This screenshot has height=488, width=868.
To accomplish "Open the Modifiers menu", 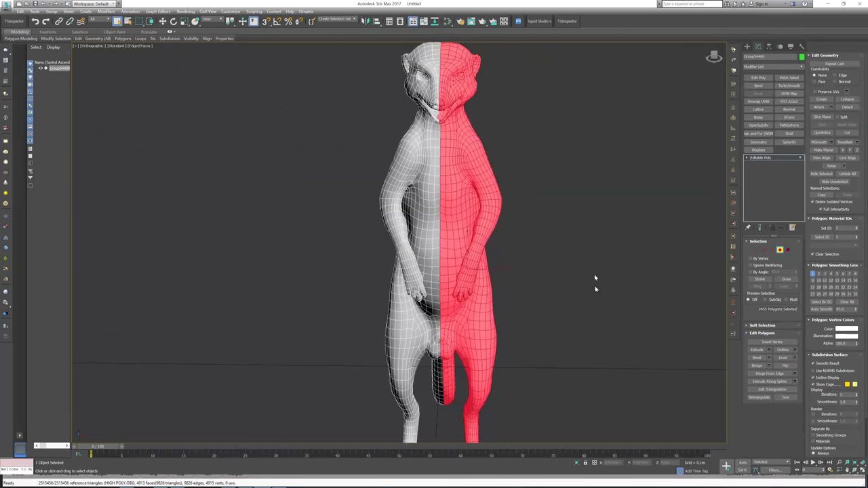I will [x=106, y=12].
